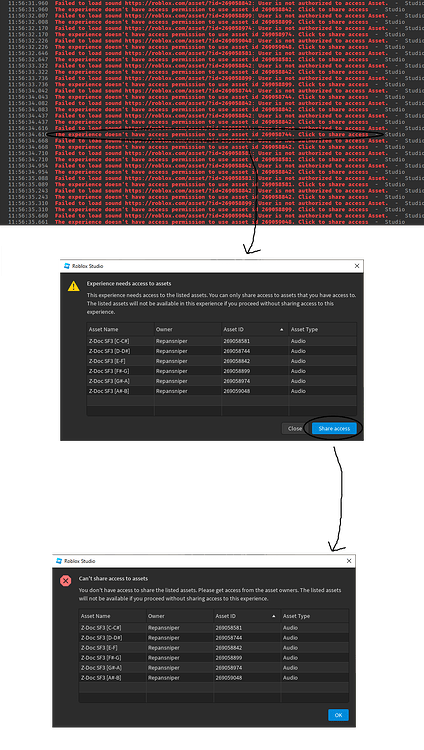Click OK in the Can't share access dialog
The height and width of the screenshot is (750, 424).
point(338,715)
